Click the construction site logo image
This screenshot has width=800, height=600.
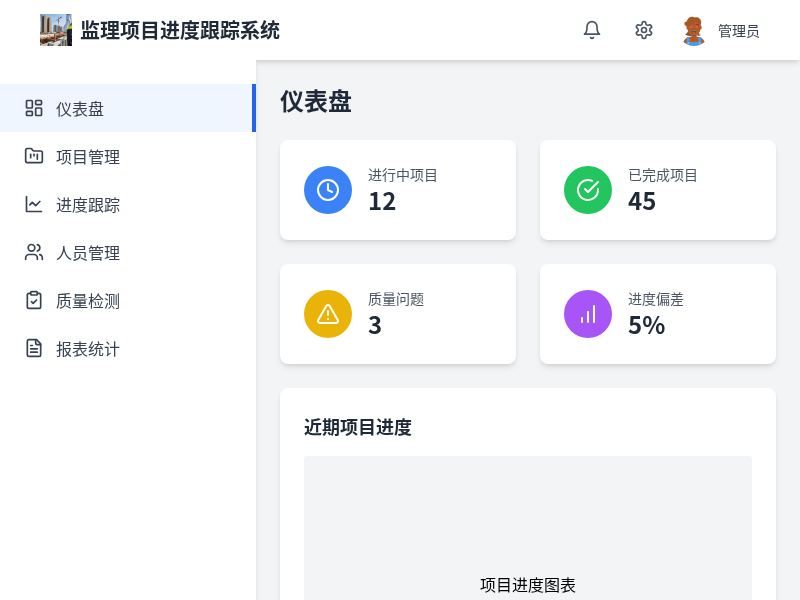click(x=56, y=30)
